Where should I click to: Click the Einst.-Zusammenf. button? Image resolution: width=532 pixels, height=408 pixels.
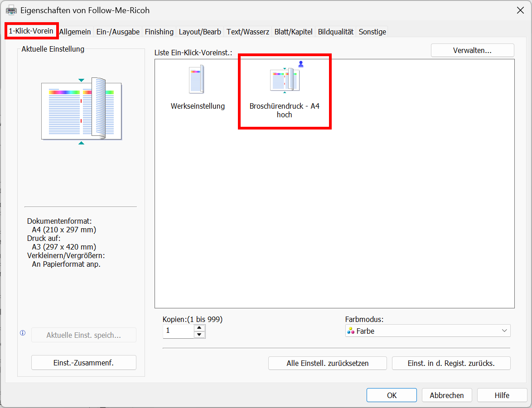(x=84, y=363)
